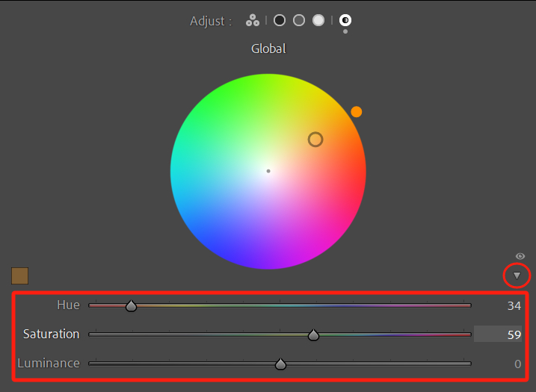Click the Luminance label
This screenshot has height=392, width=536.
[x=49, y=364]
